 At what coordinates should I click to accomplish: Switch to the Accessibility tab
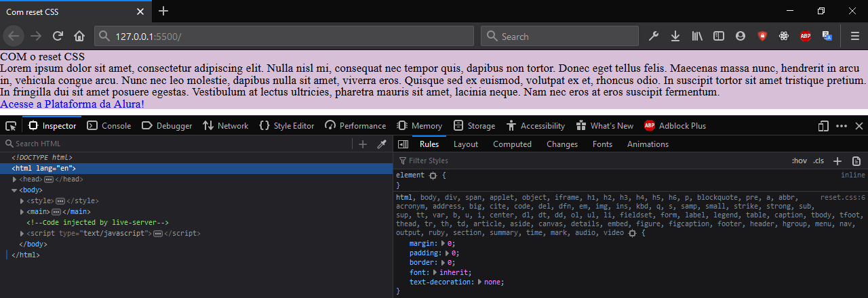point(536,126)
